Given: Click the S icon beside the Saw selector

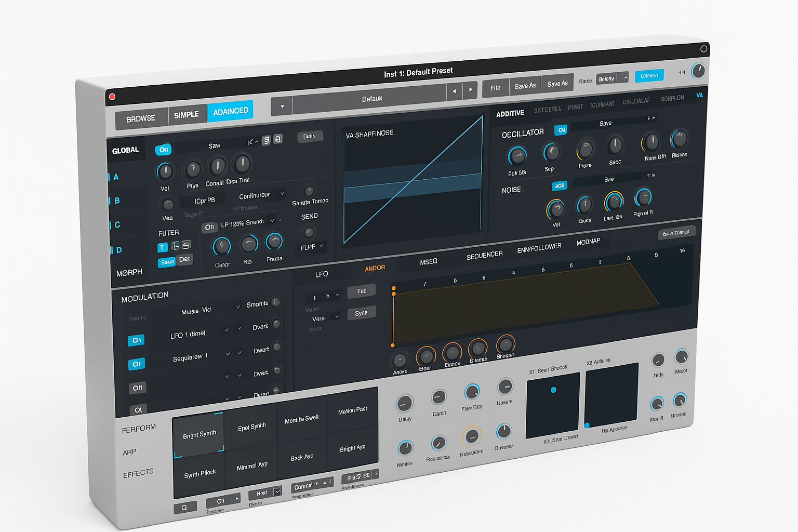Looking at the screenshot, I should 266,140.
